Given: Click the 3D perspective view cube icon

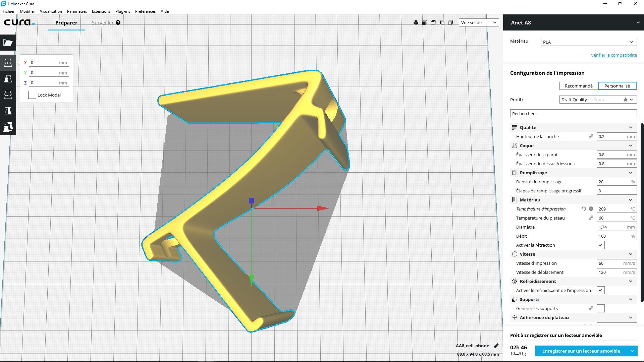Looking at the screenshot, I should click(x=416, y=22).
